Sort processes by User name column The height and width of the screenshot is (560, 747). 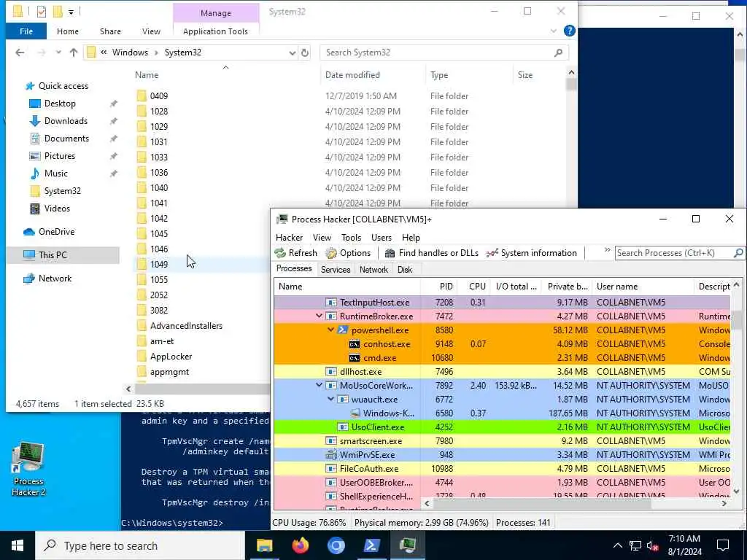click(x=643, y=286)
